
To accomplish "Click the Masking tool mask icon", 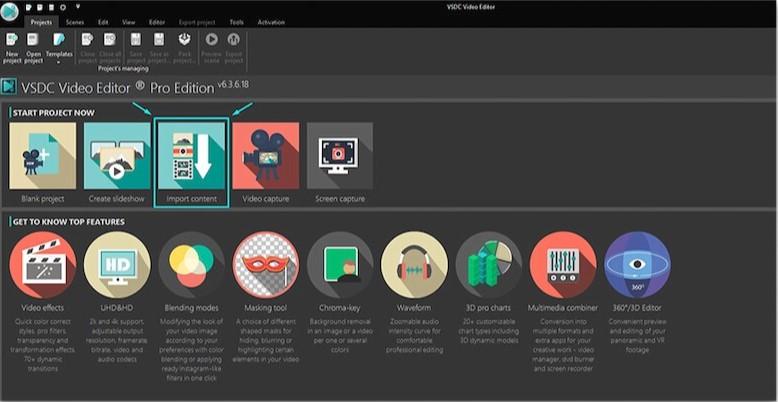I will tap(266, 265).
